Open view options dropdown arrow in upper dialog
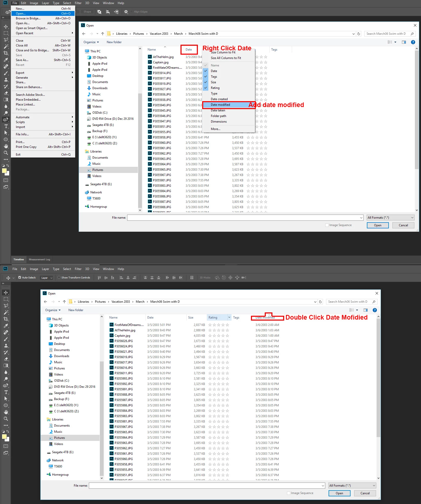 point(395,42)
